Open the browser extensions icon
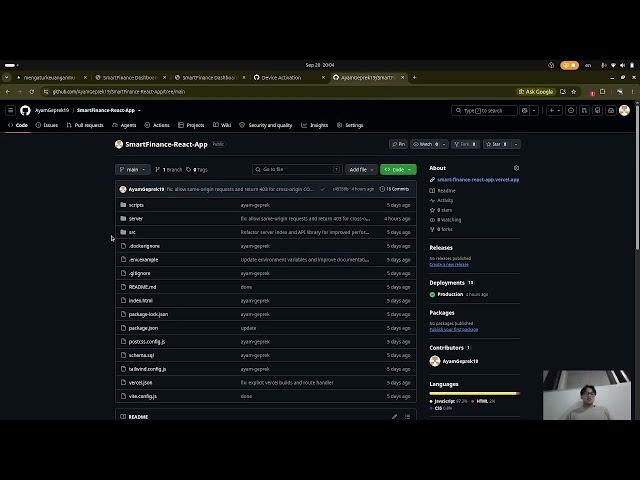 pyautogui.click(x=602, y=92)
